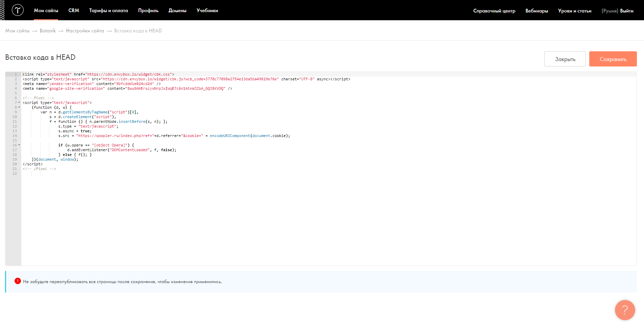This screenshot has height=329, width=644.
Task: Open the Вебинары link
Action: [537, 11]
